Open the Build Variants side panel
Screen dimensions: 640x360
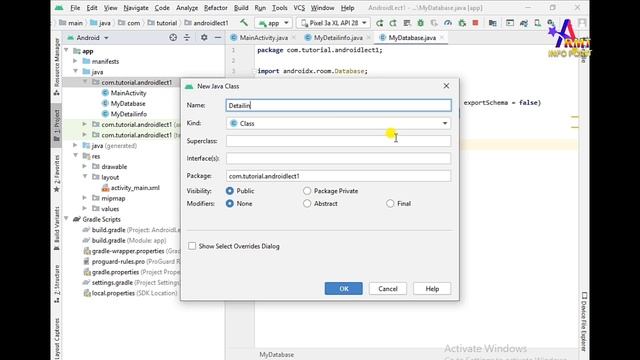point(57,228)
